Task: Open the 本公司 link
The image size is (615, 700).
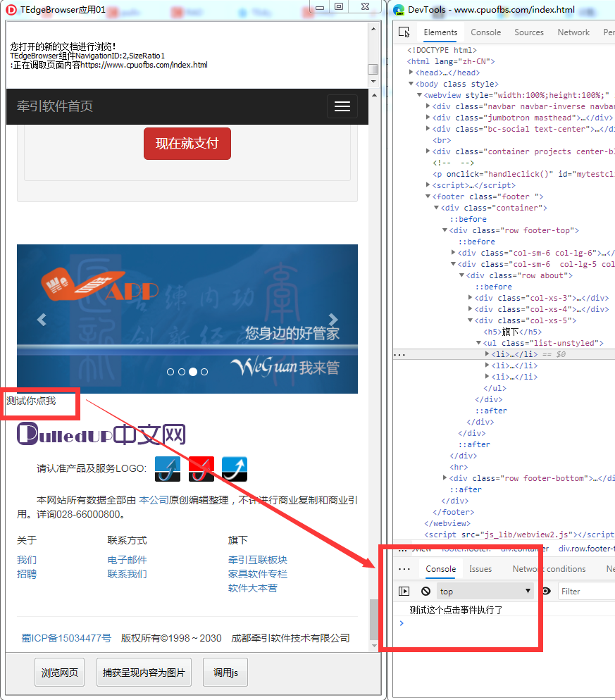Action: (x=154, y=500)
